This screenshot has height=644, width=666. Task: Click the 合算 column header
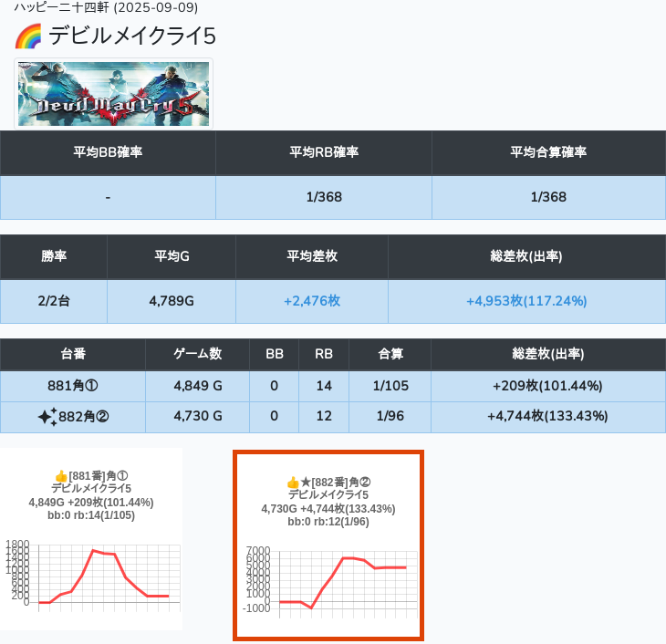(x=390, y=354)
